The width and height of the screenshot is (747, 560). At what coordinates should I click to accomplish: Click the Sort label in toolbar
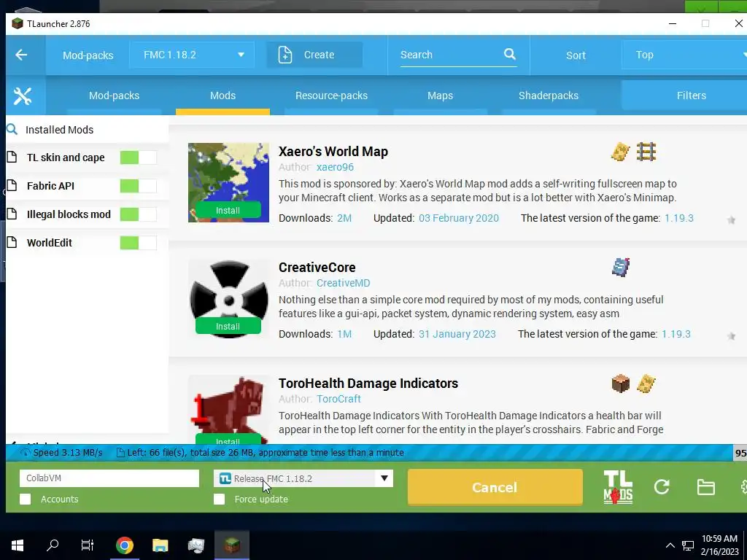click(x=576, y=55)
